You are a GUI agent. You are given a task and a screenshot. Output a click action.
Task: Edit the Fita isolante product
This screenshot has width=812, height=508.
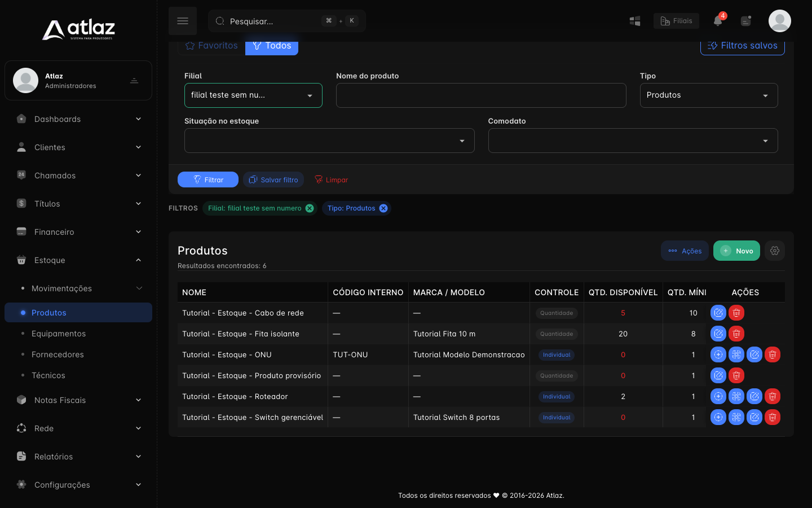point(718,334)
